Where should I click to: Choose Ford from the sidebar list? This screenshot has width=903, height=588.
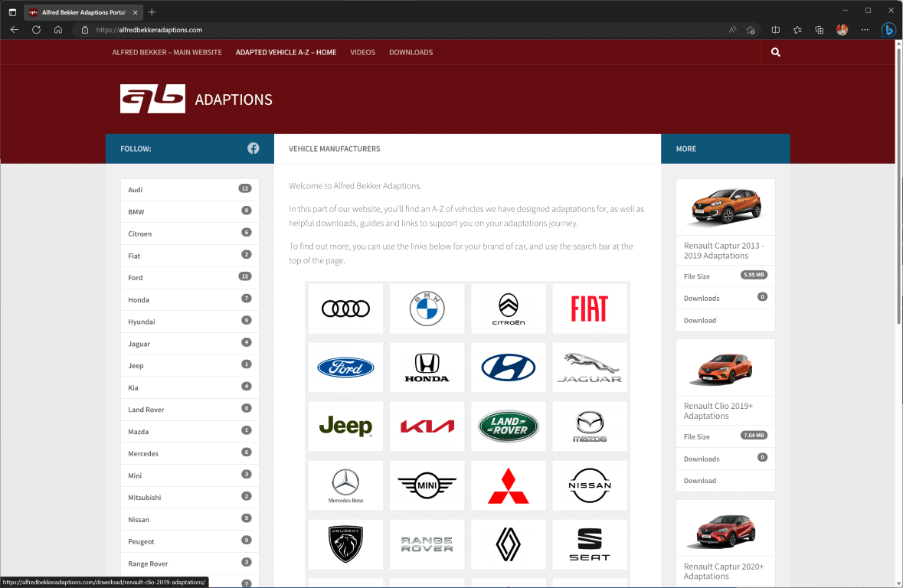(x=190, y=278)
